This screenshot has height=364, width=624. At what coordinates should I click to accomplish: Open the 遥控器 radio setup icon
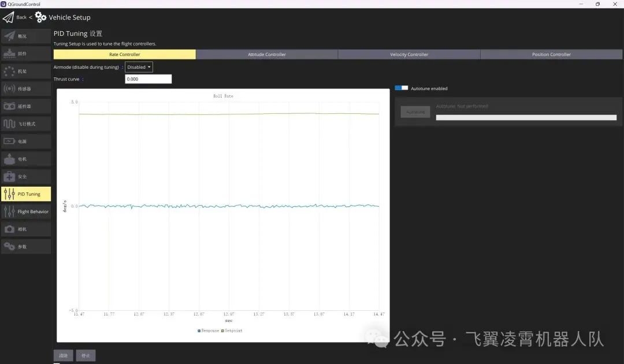tap(9, 106)
